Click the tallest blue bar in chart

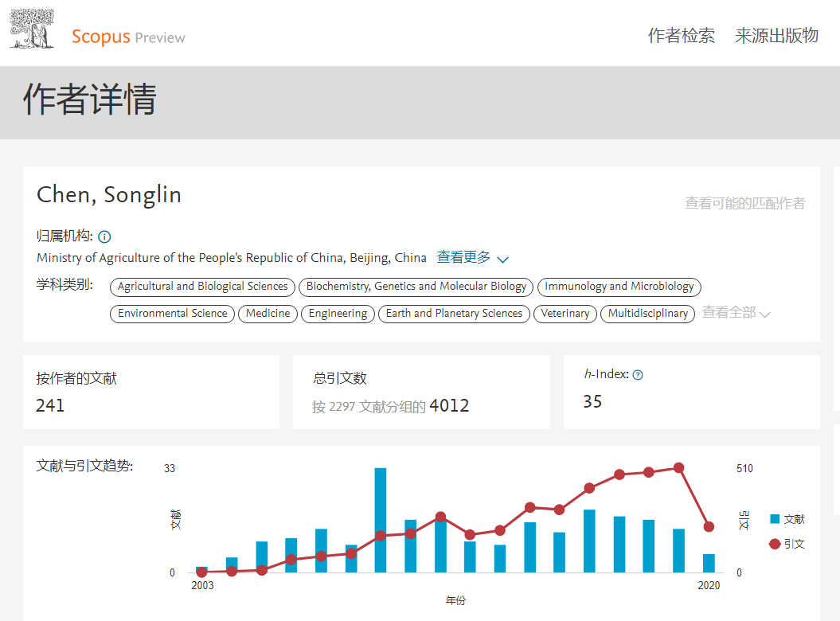point(381,519)
